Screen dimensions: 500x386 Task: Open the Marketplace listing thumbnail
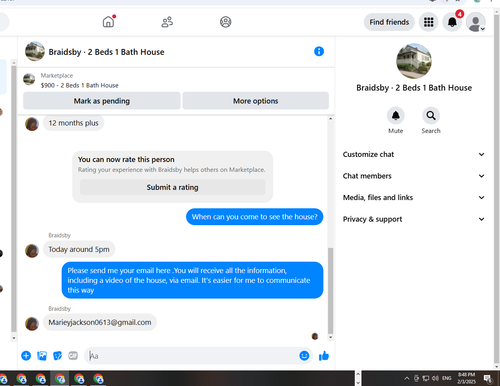tap(29, 79)
